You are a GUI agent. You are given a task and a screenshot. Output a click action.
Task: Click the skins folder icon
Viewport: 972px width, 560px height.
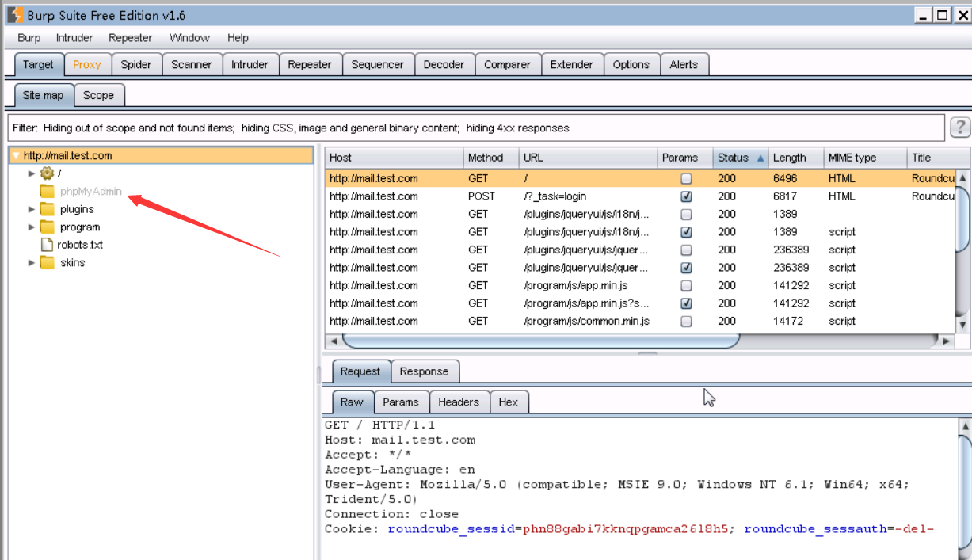pyautogui.click(x=48, y=262)
